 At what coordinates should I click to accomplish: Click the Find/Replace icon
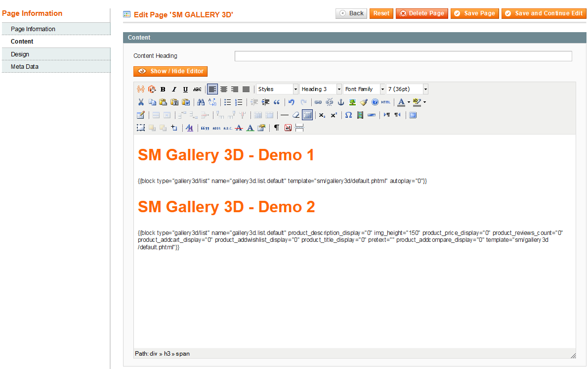tap(212, 102)
